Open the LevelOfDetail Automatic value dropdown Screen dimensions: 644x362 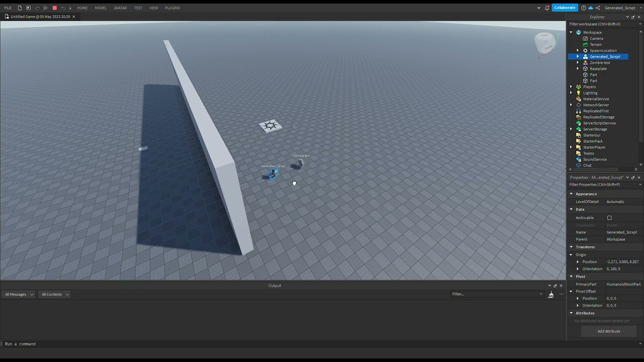point(624,202)
